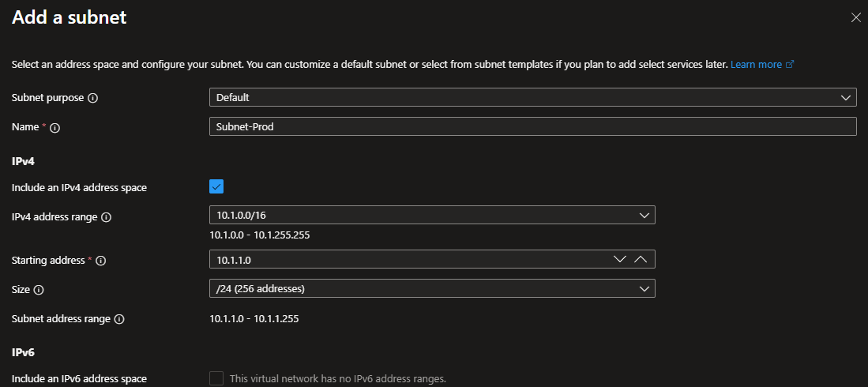This screenshot has width=868, height=387.
Task: Click the IPv6 section heading
Action: pyautogui.click(x=23, y=352)
